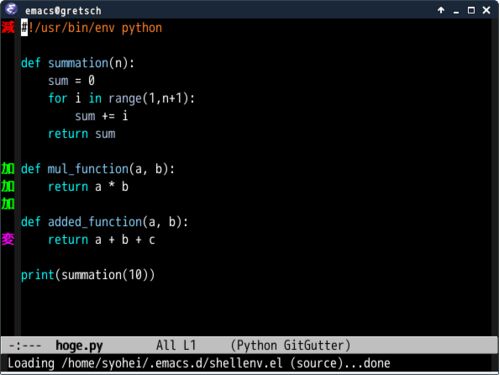Click the Emacs icon in title bar
Viewport: 500px width, 375px height.
[x=11, y=9]
